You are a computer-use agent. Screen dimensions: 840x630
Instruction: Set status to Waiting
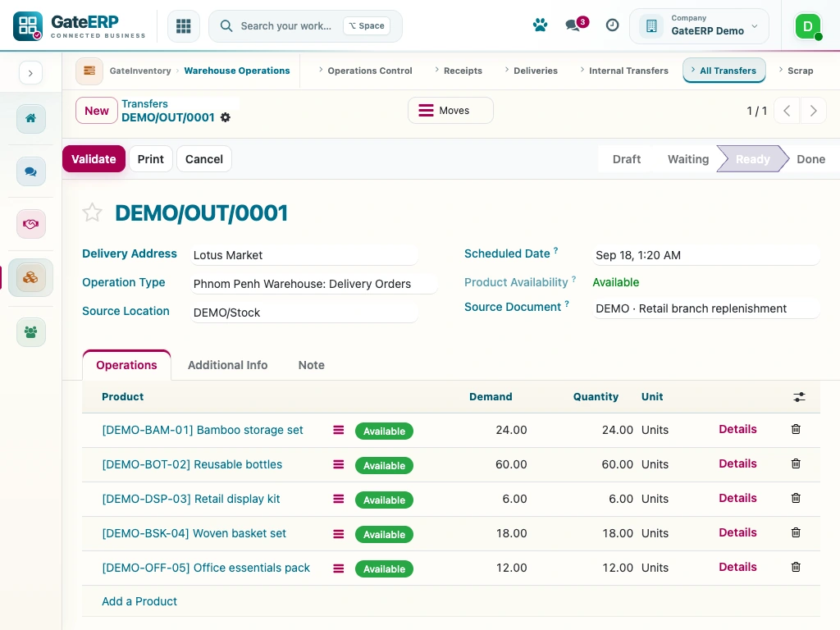pyautogui.click(x=688, y=159)
